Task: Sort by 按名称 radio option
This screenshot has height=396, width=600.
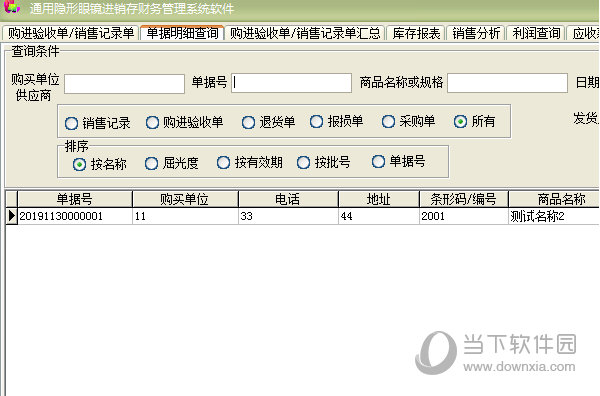Action: point(99,165)
